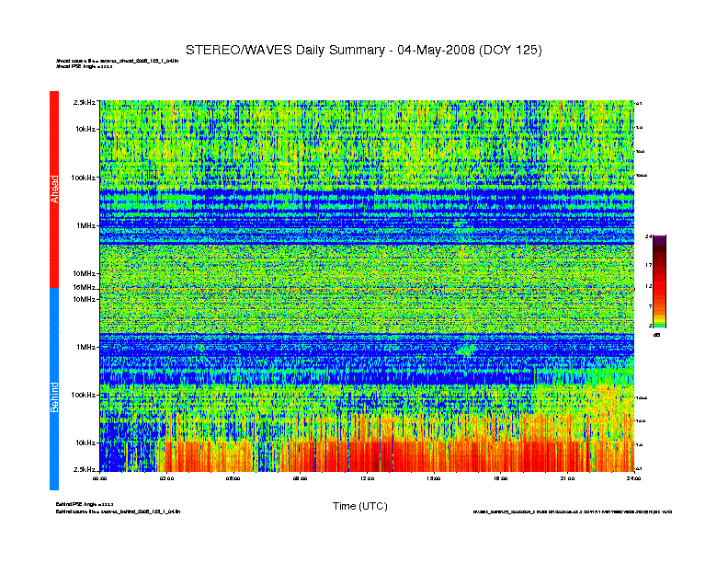The image size is (728, 563).
Task: Click the 1MHz label in Ahead panel
Action: tap(86, 225)
